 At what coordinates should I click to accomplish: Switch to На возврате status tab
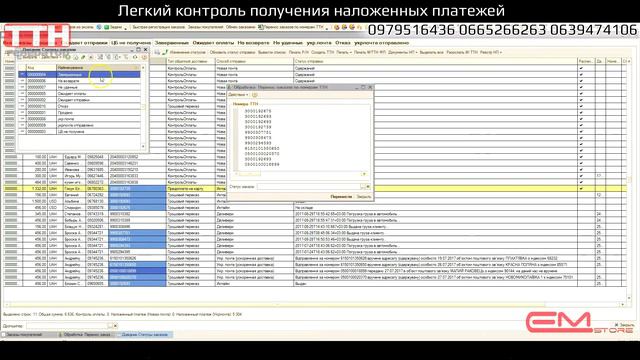(253, 42)
